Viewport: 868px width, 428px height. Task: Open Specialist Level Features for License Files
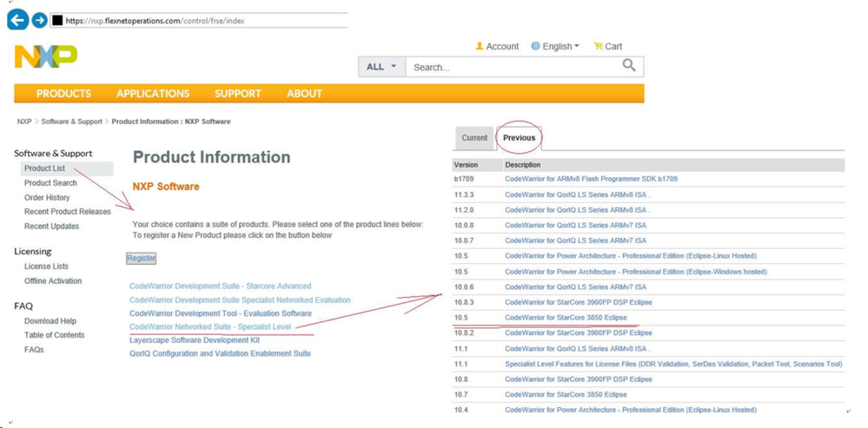(673, 364)
